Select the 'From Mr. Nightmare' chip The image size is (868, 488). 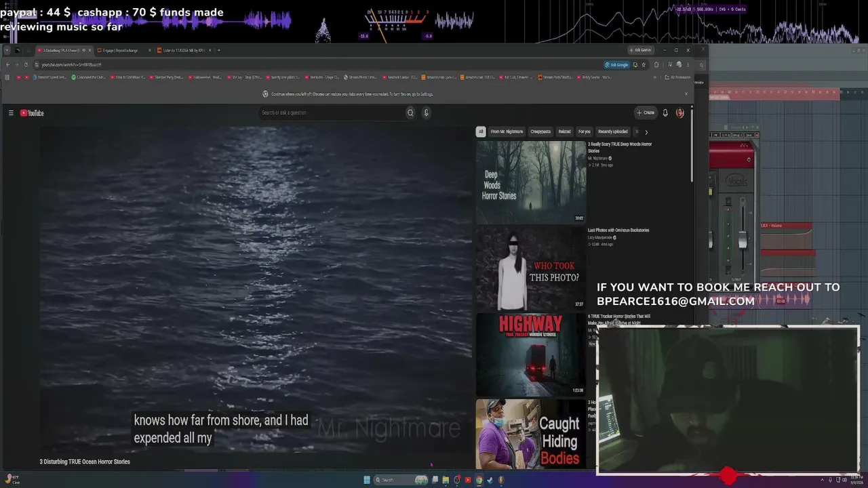[507, 132]
